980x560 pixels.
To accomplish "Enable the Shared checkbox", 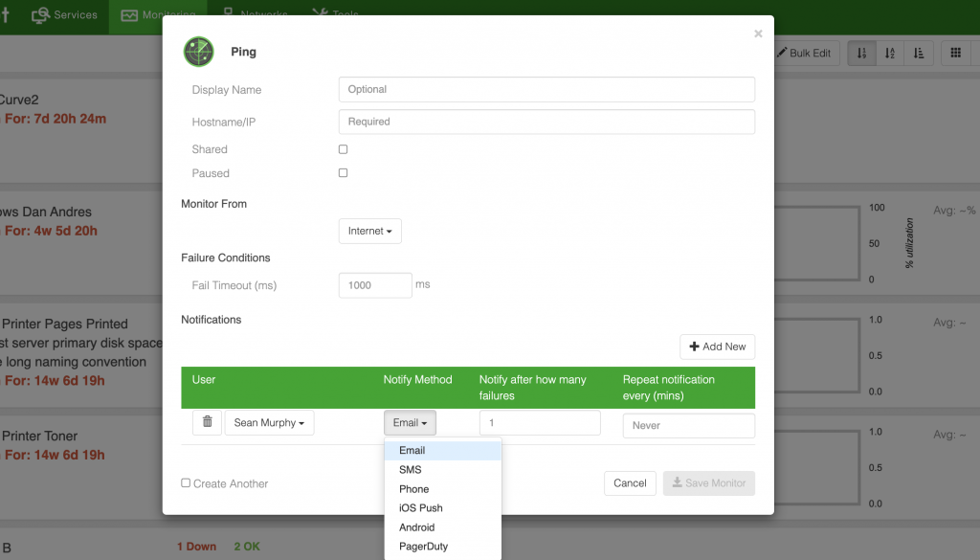I will [343, 149].
